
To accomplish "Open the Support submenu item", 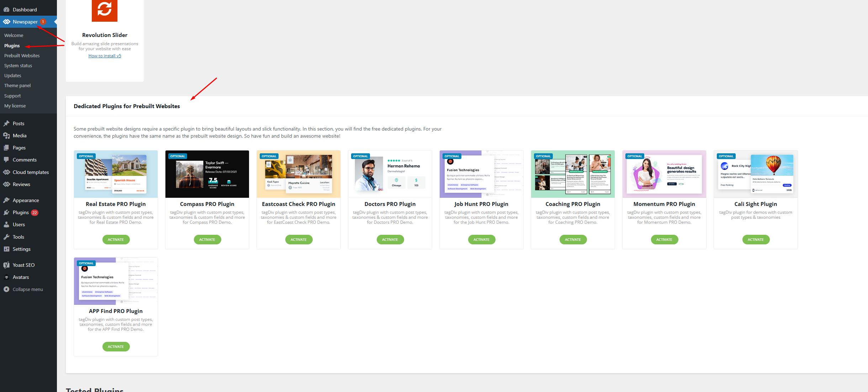I will pyautogui.click(x=12, y=96).
